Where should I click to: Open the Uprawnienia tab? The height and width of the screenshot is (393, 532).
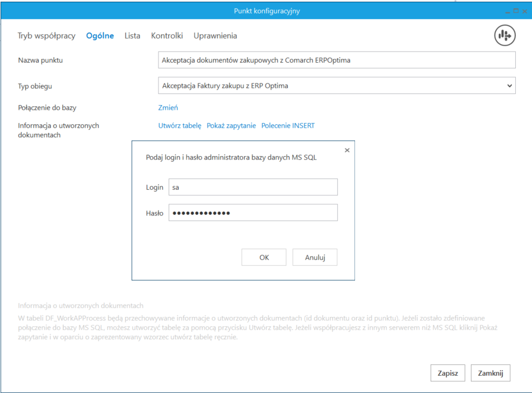[x=215, y=36]
